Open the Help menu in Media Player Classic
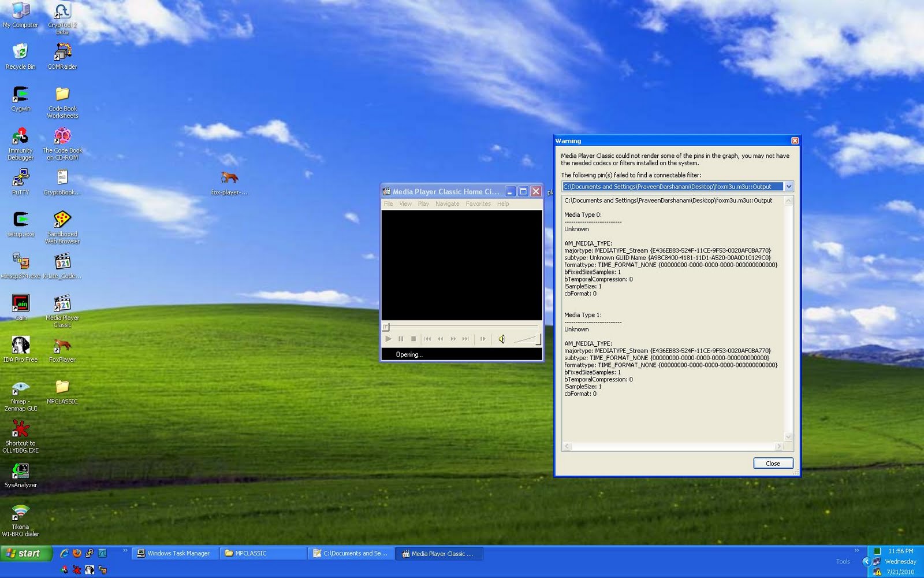The height and width of the screenshot is (578, 924). coord(503,204)
